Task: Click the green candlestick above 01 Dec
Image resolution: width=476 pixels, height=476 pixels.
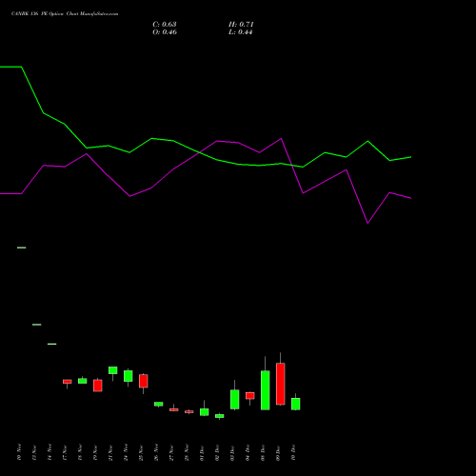Action: 205,412
